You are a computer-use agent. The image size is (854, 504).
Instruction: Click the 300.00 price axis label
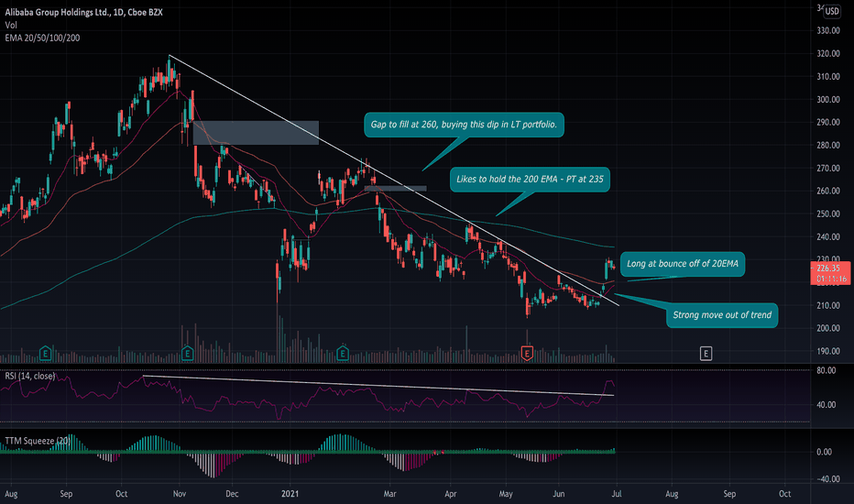coord(827,100)
